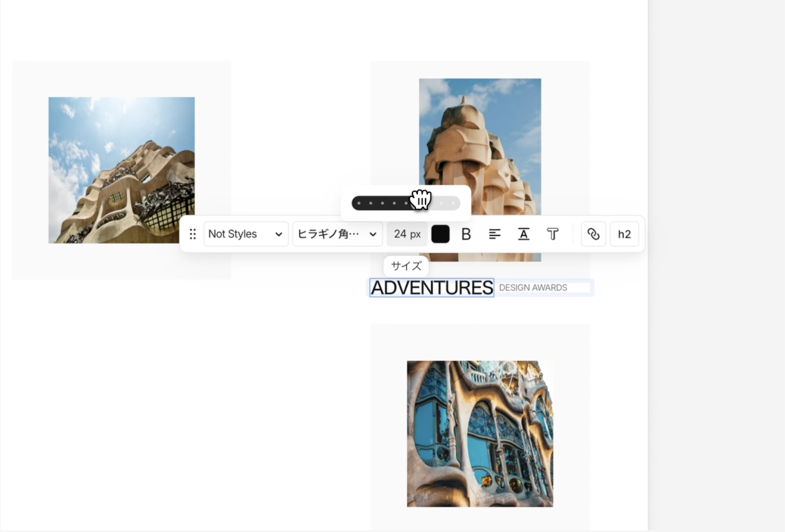This screenshot has height=532, width=785.
Task: Change heading tag with h2 button
Action: 624,234
